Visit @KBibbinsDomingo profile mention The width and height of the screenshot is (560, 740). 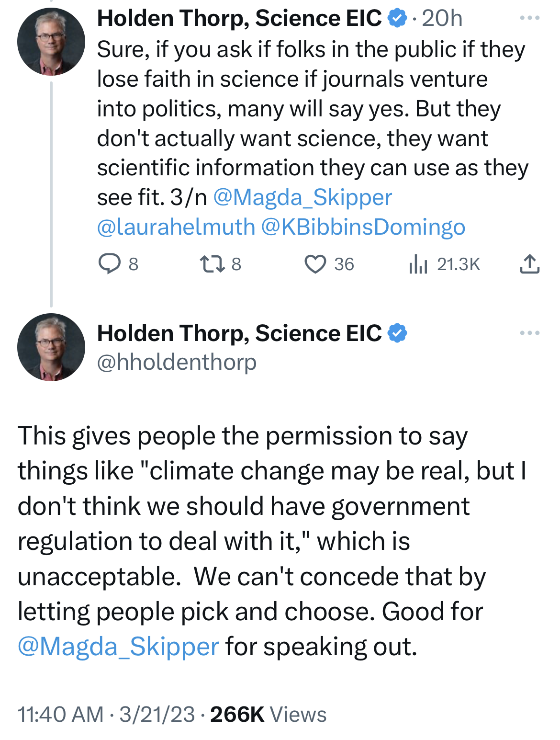click(363, 227)
